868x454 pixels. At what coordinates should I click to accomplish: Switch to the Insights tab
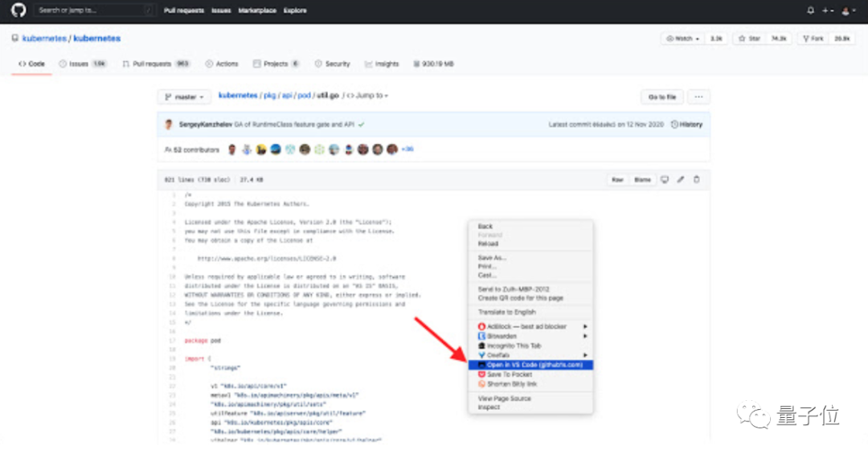tap(382, 64)
